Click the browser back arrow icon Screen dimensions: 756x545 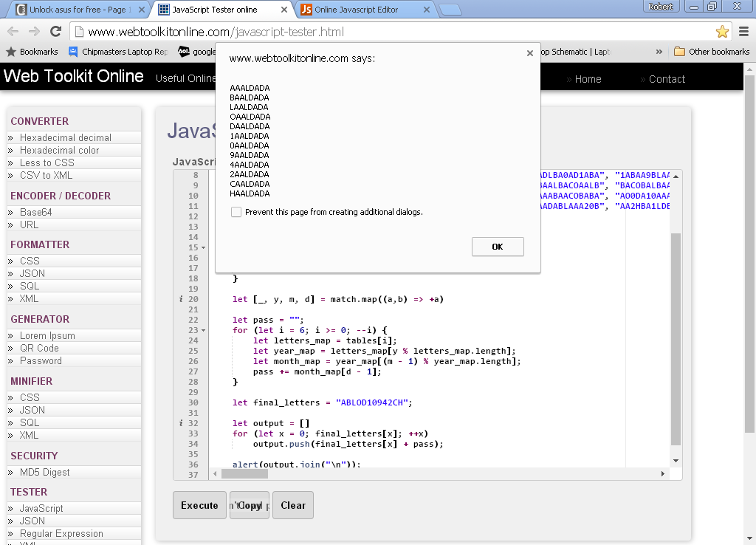pyautogui.click(x=13, y=32)
